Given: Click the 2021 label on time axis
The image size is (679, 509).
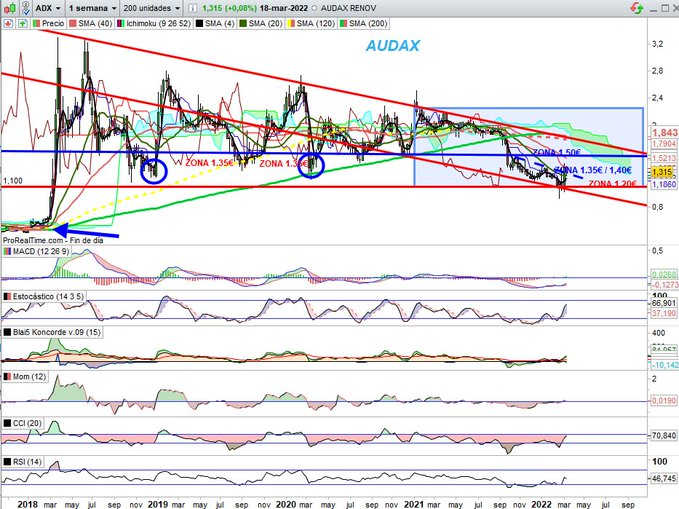Looking at the screenshot, I should (x=414, y=504).
